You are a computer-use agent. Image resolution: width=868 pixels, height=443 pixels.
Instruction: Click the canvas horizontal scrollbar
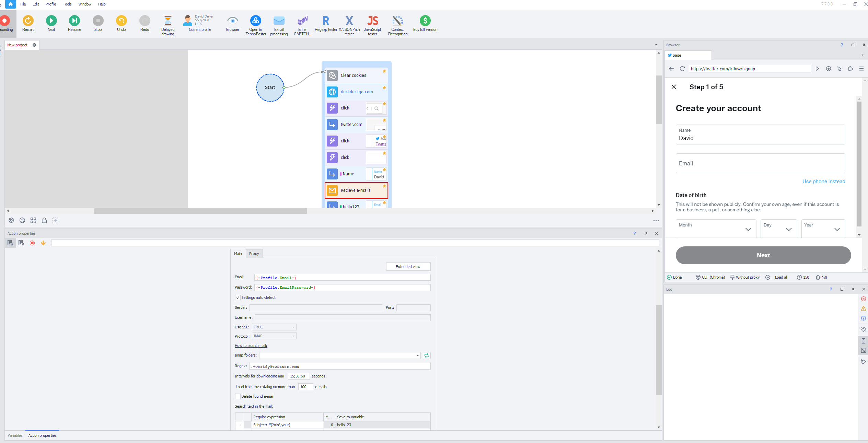(x=201, y=211)
